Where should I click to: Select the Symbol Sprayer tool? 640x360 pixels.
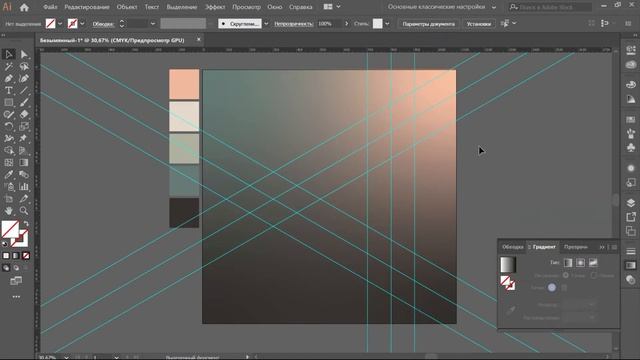click(9, 187)
